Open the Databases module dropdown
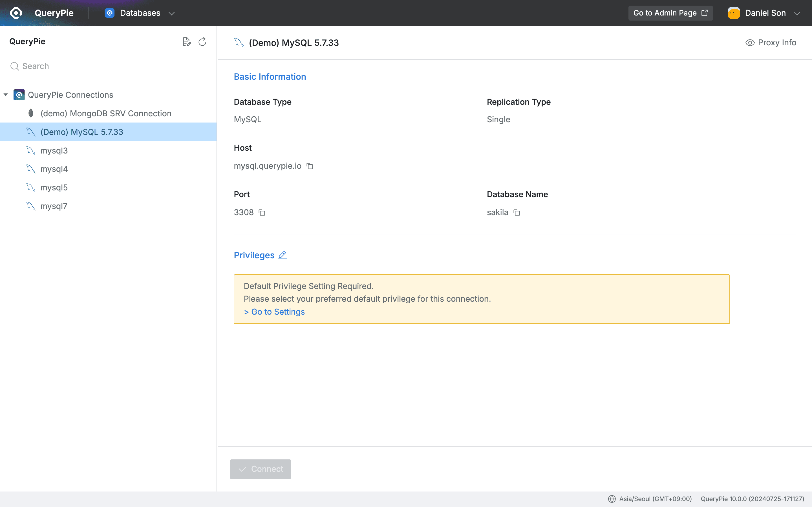The image size is (812, 507). [x=172, y=13]
